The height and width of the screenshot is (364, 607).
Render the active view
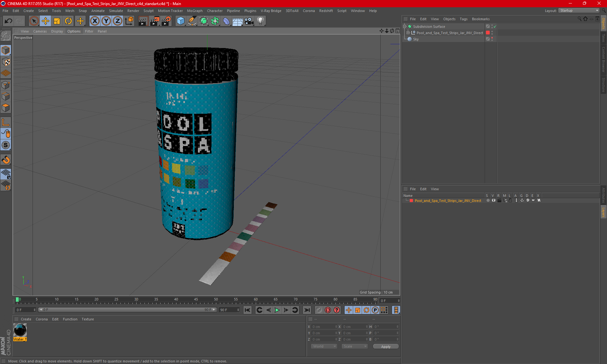[143, 21]
